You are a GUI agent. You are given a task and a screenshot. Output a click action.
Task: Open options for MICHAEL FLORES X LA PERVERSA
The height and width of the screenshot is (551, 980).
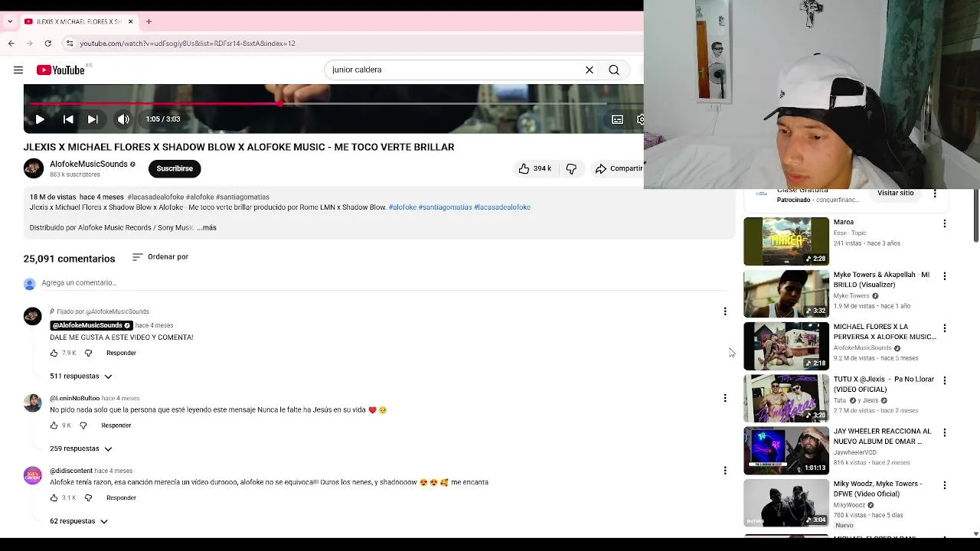click(x=944, y=328)
